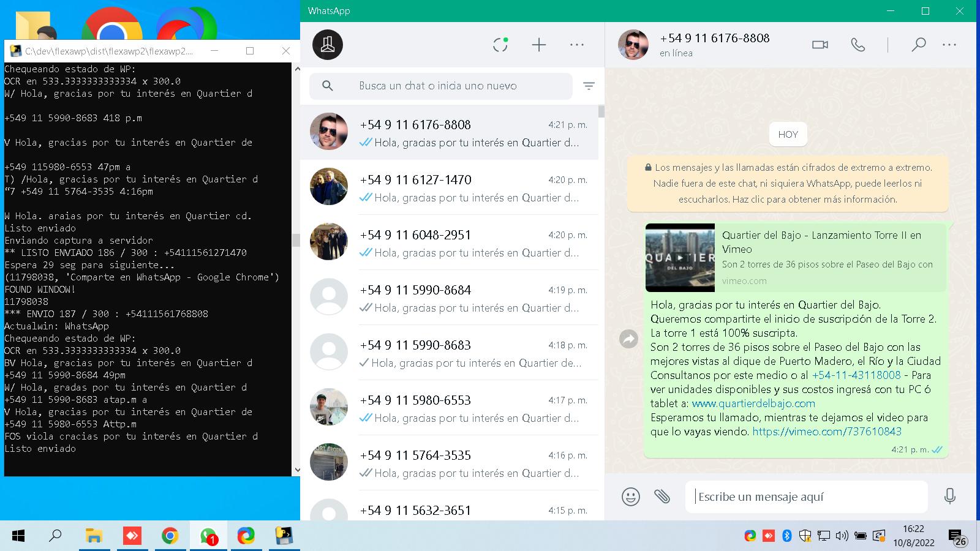Focus the 'Busca un chat o inicia uno nuevo' field
Screen dimensions: 980x551
441,86
